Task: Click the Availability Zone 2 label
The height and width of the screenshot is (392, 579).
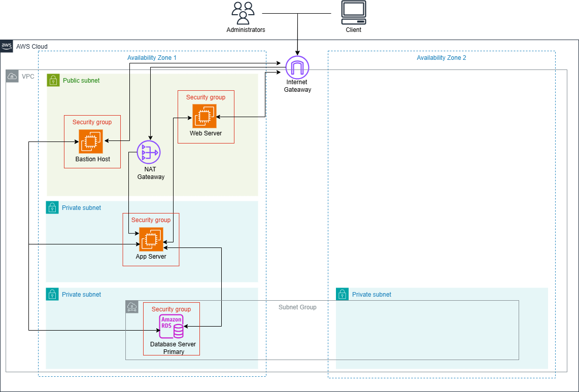Action: [x=441, y=58]
